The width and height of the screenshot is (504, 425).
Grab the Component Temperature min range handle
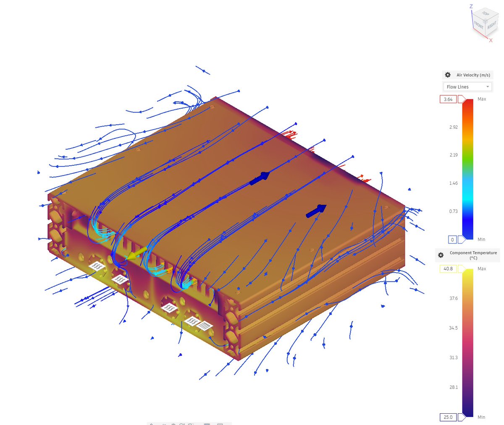[461, 417]
